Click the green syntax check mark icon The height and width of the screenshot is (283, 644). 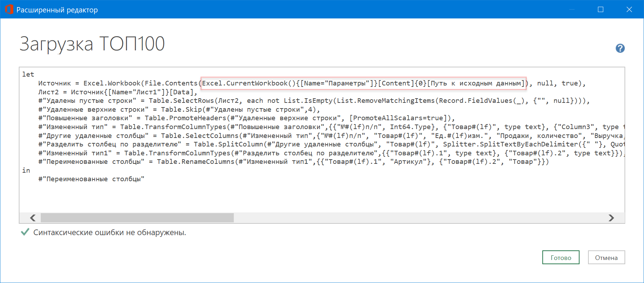point(25,232)
